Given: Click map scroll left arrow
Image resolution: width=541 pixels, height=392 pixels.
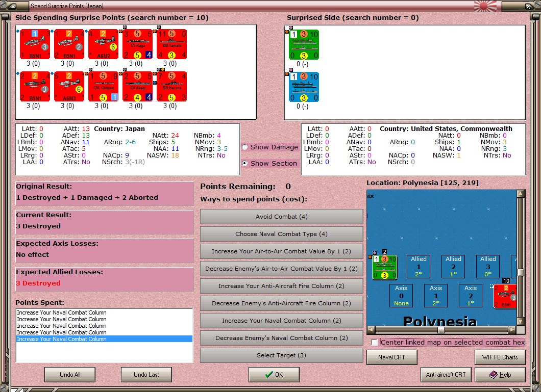Looking at the screenshot, I should 371,330.
